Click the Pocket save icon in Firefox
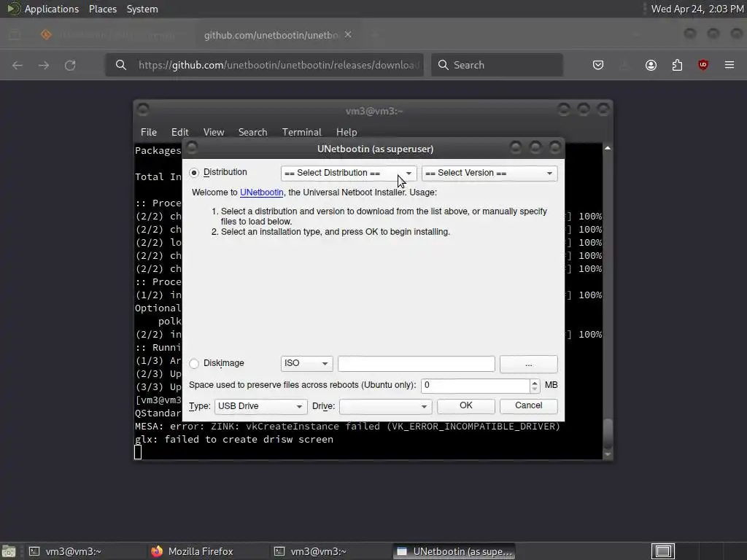Viewport: 747px width, 560px height. (598, 65)
